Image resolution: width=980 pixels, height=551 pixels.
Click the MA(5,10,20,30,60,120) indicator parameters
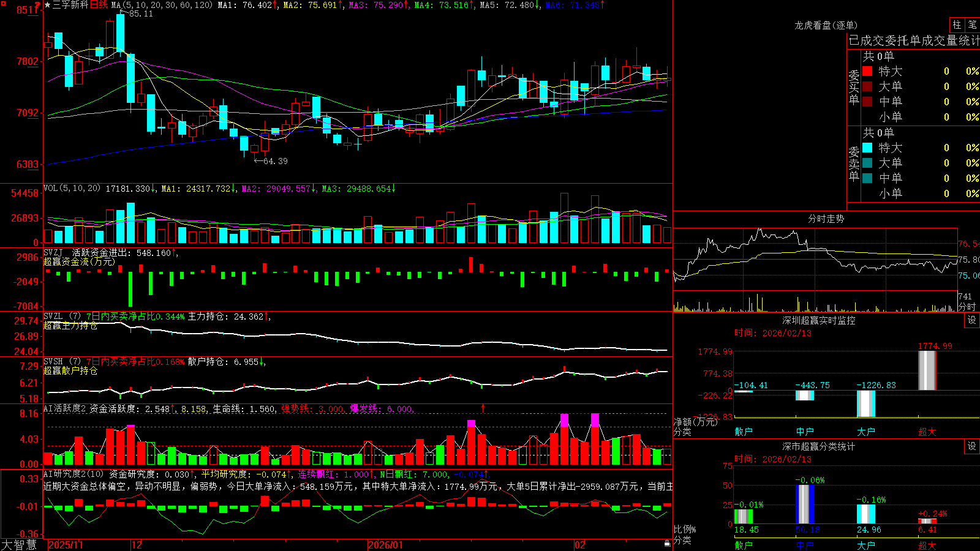pos(162,5)
